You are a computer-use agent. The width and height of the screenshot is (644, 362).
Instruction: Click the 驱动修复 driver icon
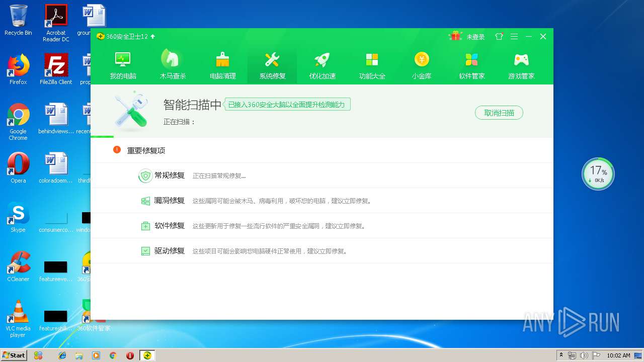145,251
